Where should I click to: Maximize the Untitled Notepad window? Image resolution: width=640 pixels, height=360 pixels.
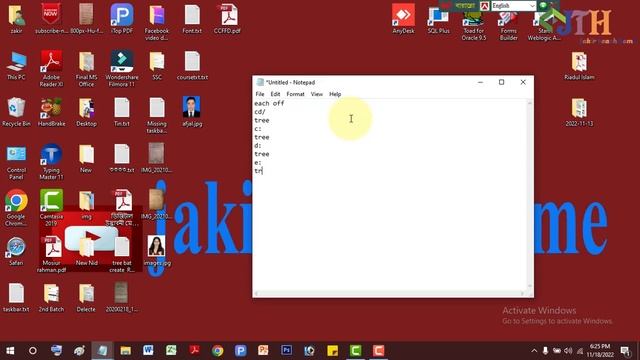tap(502, 82)
